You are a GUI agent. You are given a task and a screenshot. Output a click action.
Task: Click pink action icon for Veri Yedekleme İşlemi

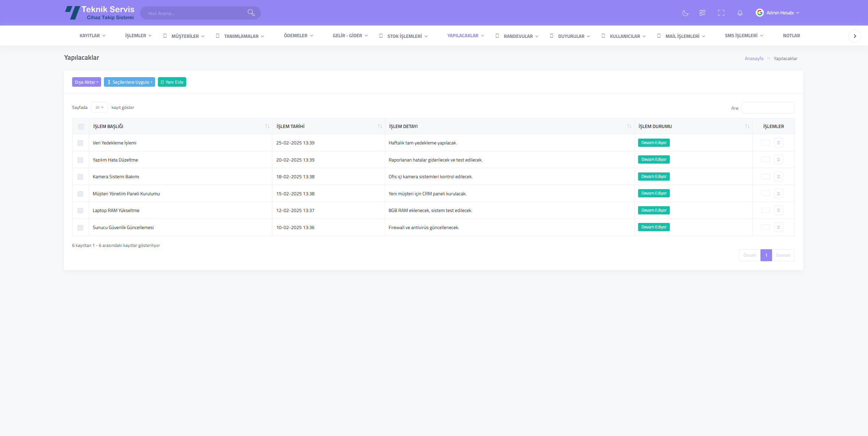tap(778, 143)
